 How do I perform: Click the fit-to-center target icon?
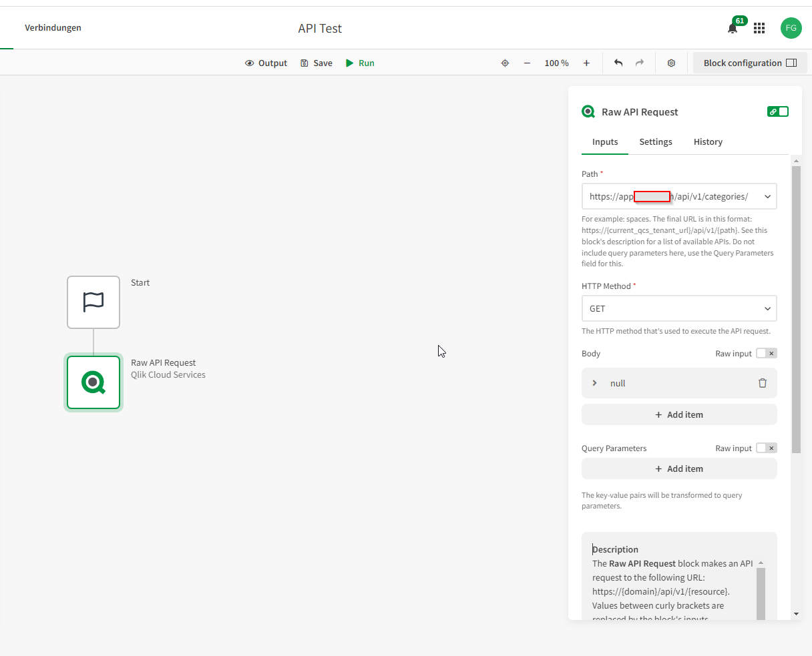tap(505, 63)
